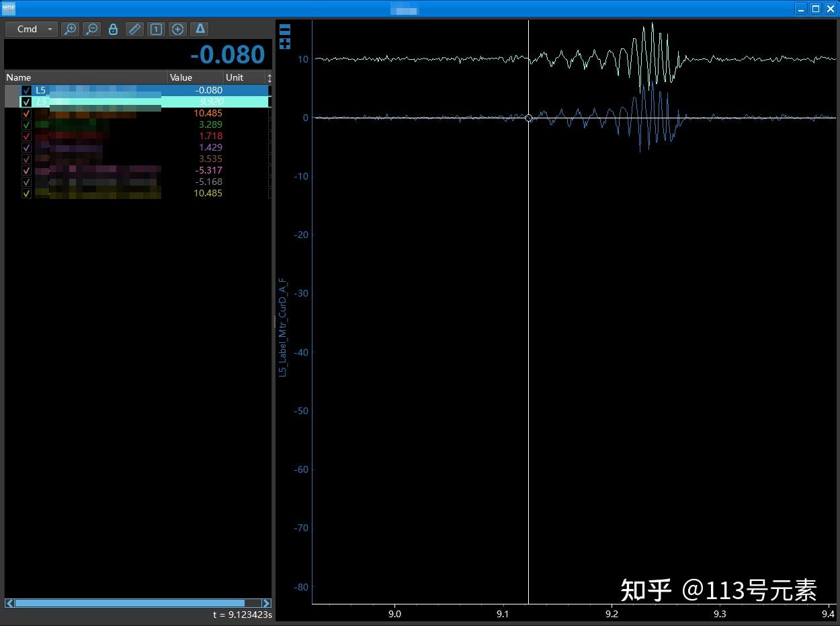Activate the ruler measurement tool
Viewport: 840px width, 626px height.
(134, 29)
